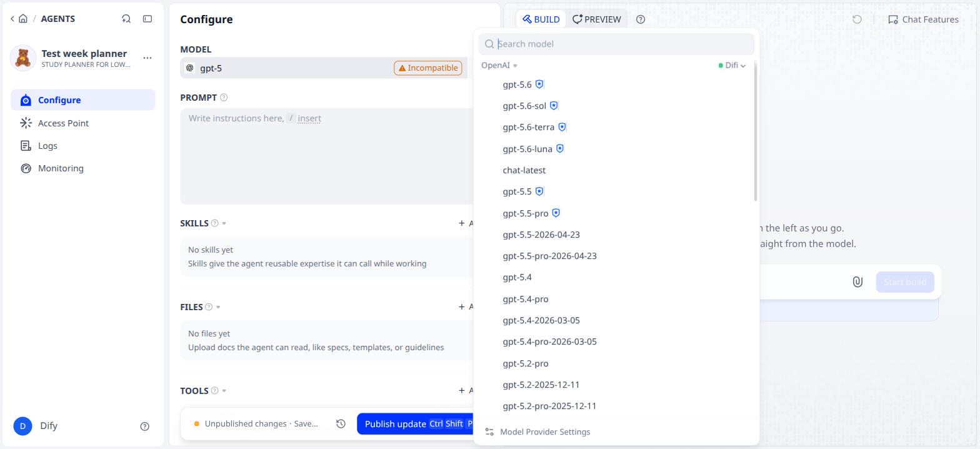Click the paperclip attachment icon
Screen dimensions: 980x449
857,282
